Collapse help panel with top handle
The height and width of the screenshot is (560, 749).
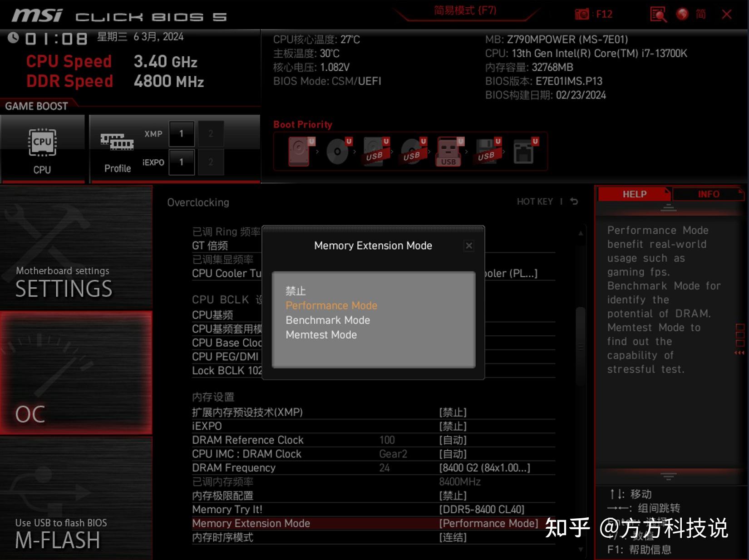[668, 207]
